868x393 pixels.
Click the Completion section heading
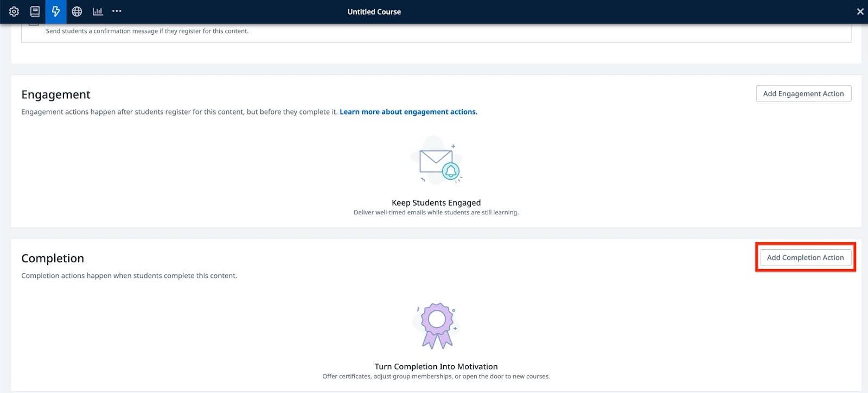point(53,258)
